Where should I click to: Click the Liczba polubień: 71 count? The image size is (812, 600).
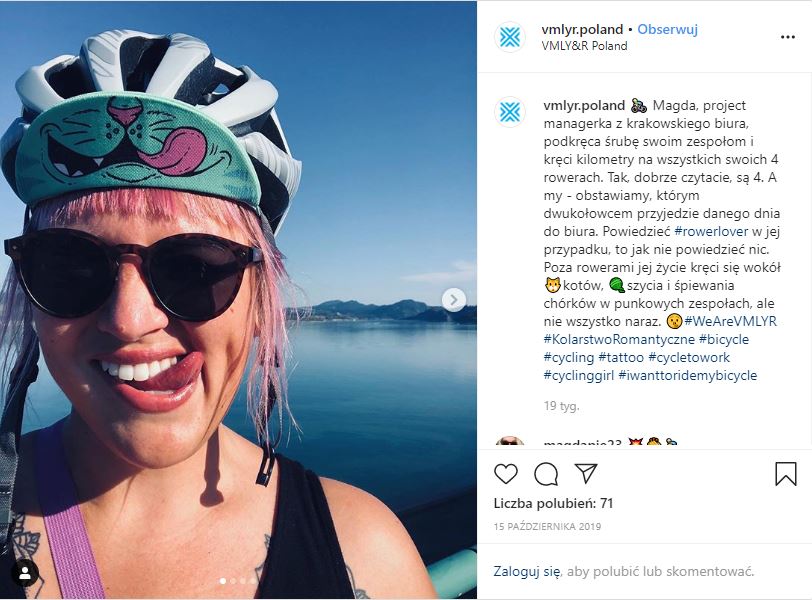tap(553, 503)
